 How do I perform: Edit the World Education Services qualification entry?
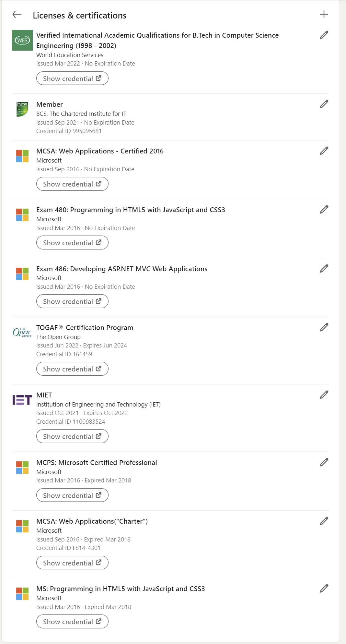pyautogui.click(x=324, y=35)
